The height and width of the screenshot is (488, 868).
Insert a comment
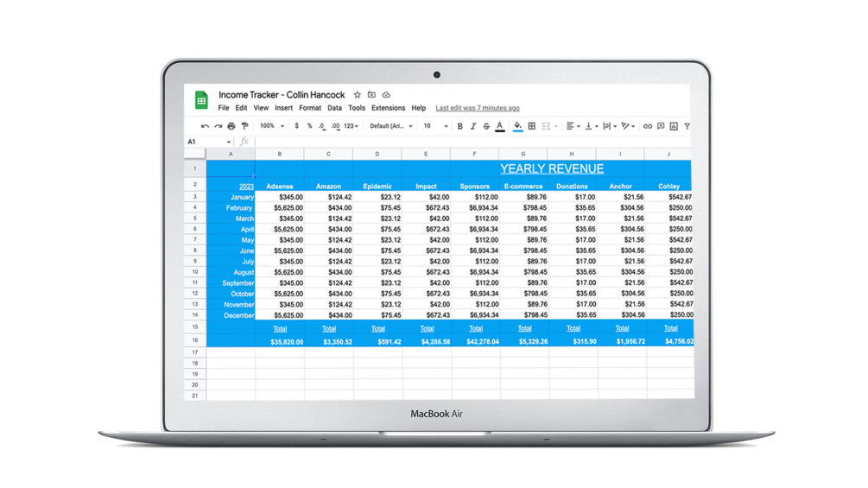(661, 126)
